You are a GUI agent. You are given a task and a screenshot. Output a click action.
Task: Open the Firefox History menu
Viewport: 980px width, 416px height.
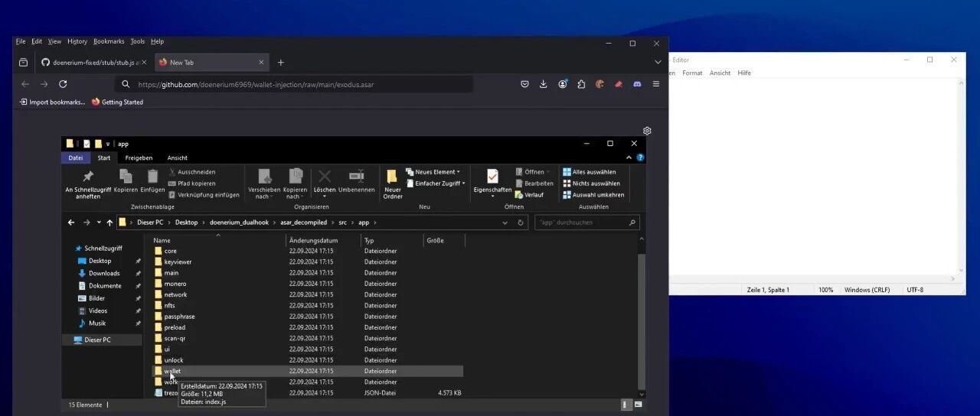click(77, 41)
